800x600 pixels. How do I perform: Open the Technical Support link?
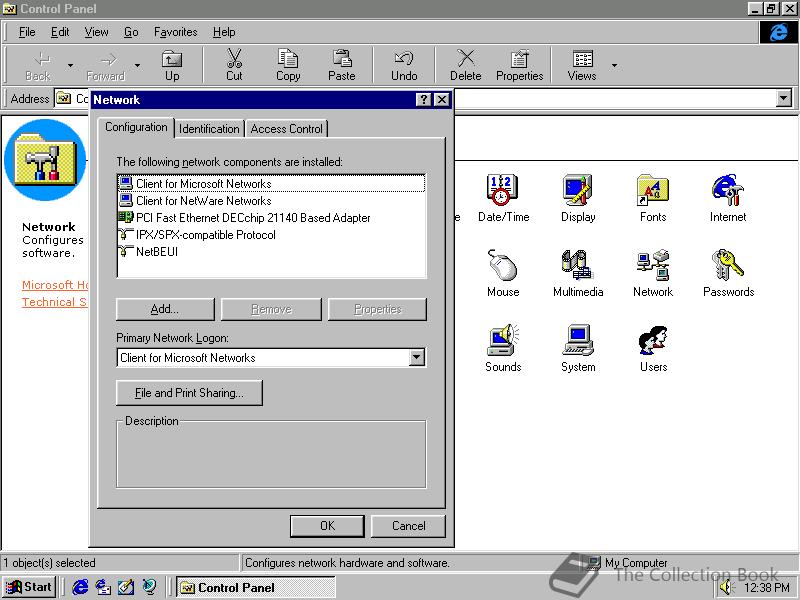(54, 302)
